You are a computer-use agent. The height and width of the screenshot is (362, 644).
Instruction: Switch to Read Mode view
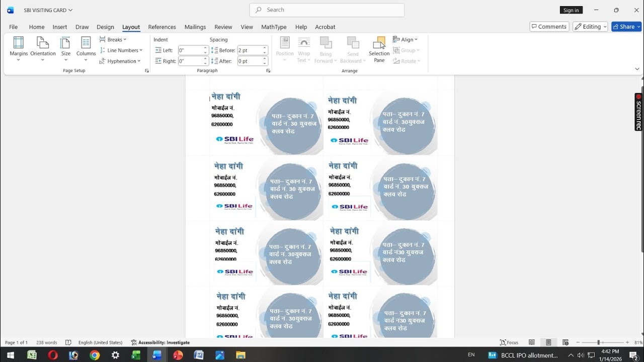click(532, 342)
